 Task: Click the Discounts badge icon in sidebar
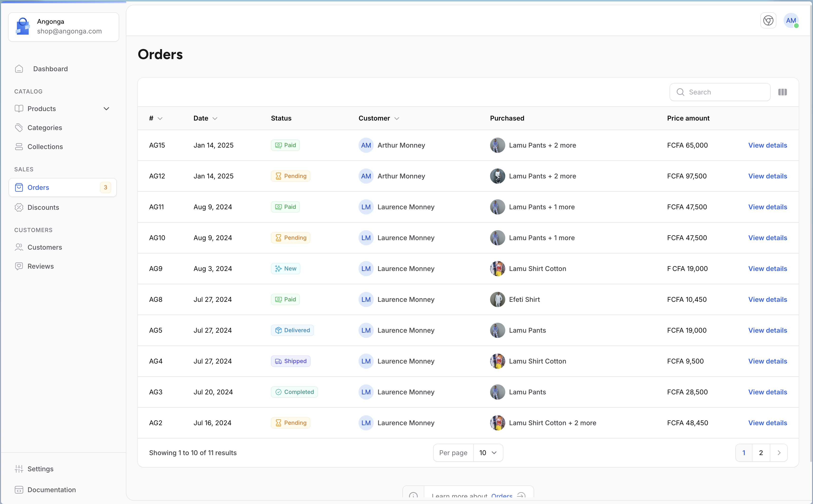(19, 207)
